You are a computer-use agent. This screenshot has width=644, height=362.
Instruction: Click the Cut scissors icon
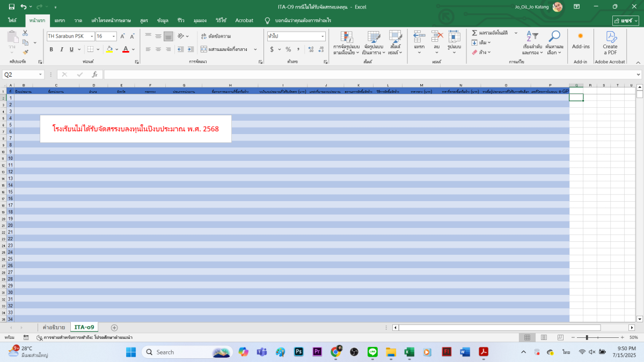pyautogui.click(x=25, y=33)
